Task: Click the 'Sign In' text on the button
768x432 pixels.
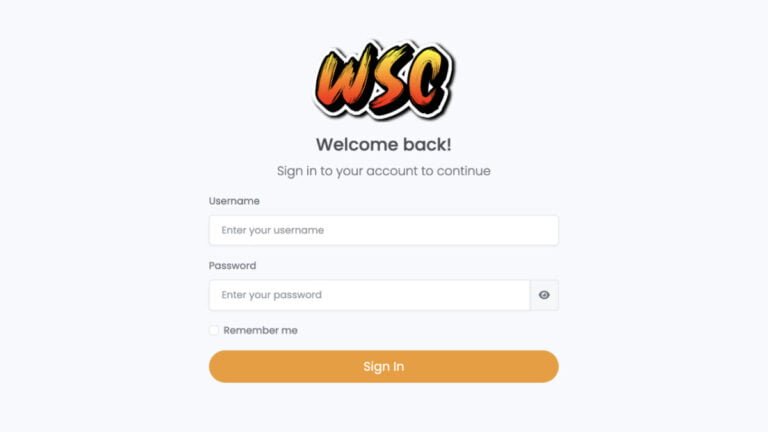Action: [x=384, y=366]
